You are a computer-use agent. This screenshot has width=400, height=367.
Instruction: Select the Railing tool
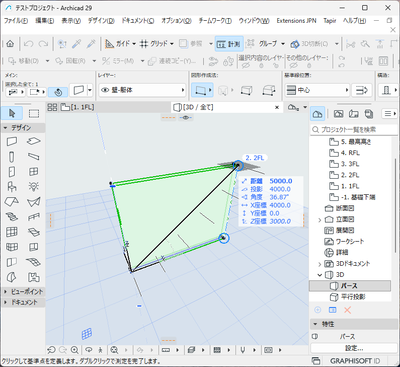(34, 217)
